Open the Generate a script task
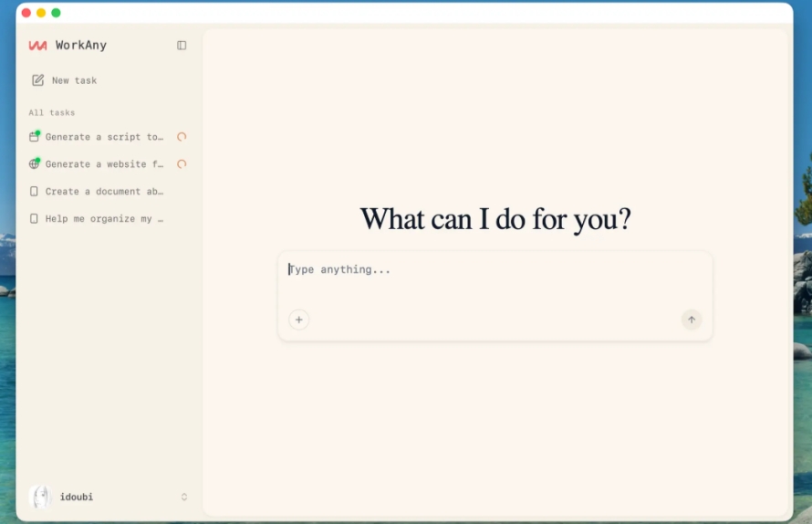The width and height of the screenshot is (812, 524). click(x=104, y=137)
